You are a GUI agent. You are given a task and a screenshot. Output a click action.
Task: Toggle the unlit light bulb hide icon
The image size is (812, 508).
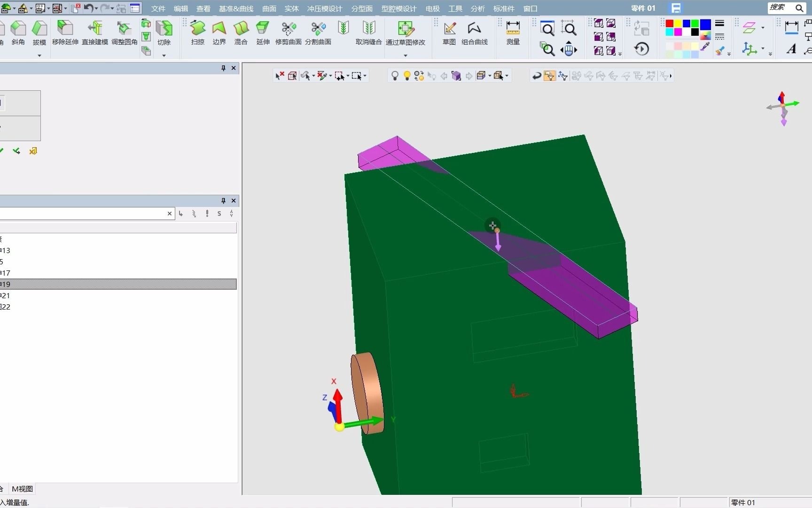(x=395, y=76)
